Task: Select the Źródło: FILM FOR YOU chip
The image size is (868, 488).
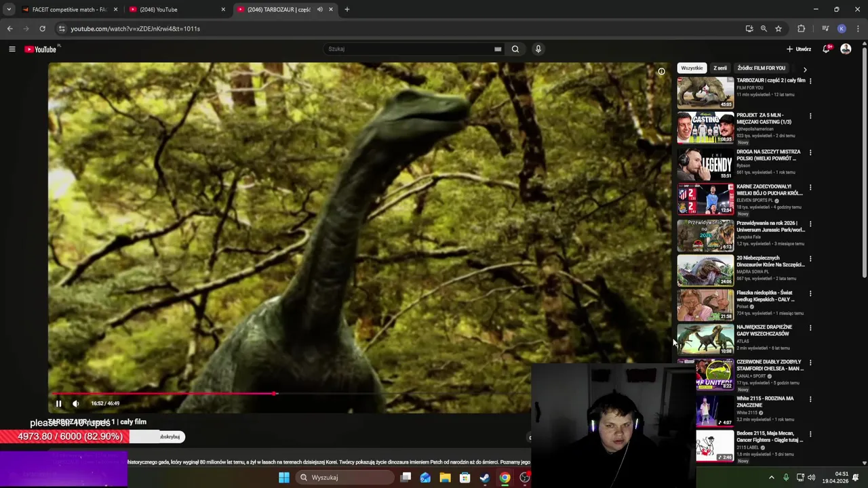Action: point(761,68)
